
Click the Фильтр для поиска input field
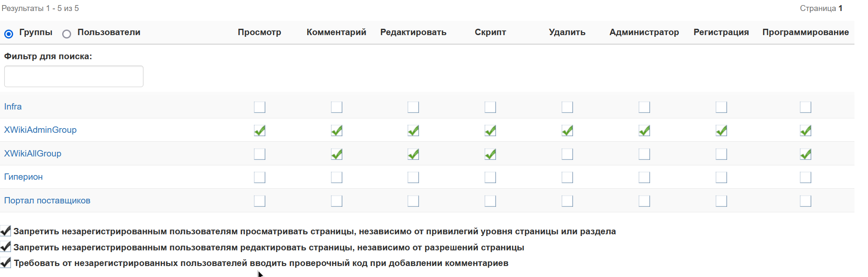tap(74, 76)
